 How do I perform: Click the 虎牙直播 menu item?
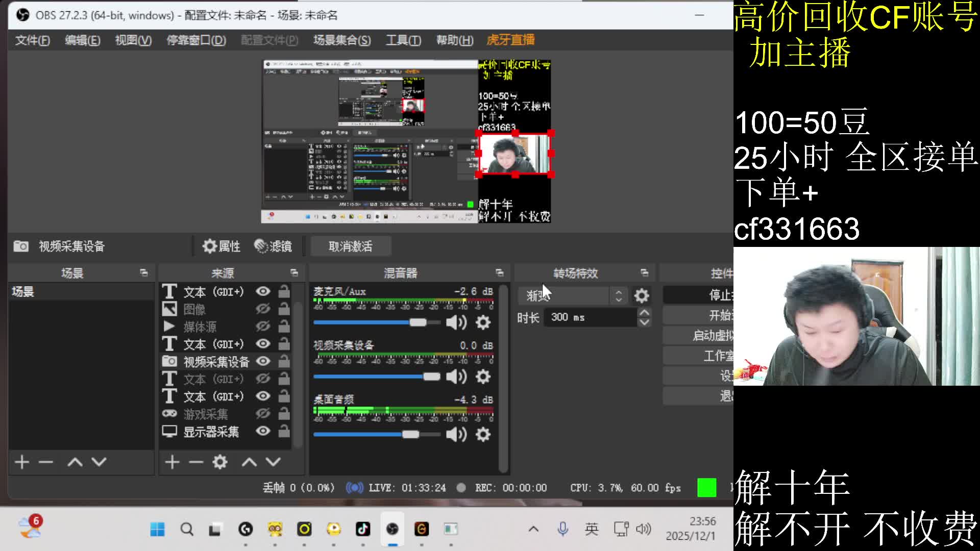point(510,40)
